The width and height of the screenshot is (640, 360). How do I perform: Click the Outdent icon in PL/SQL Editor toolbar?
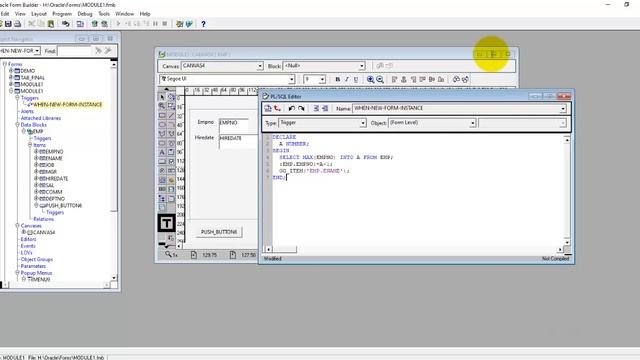[325, 108]
